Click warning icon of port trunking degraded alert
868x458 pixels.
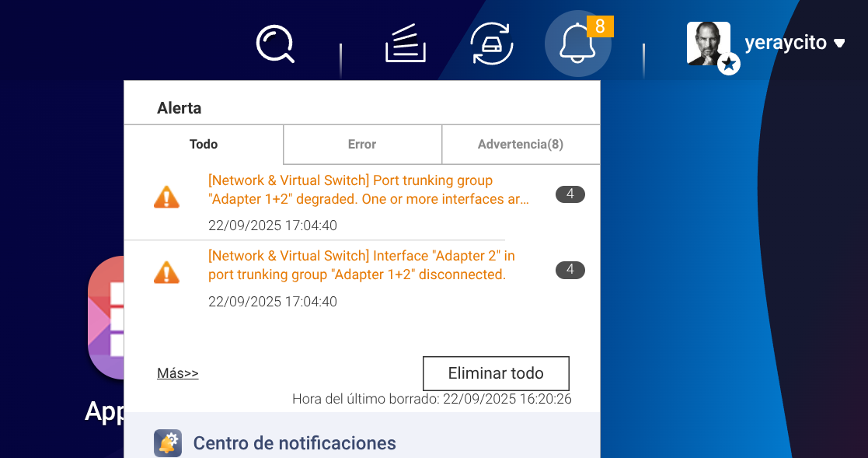point(166,198)
